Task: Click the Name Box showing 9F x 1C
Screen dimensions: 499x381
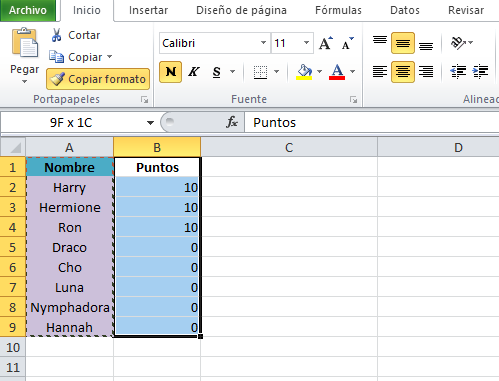Action: (71, 123)
